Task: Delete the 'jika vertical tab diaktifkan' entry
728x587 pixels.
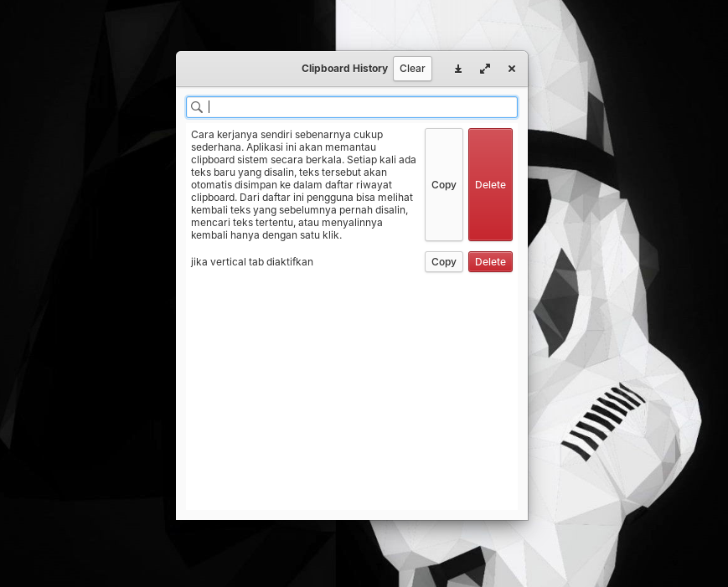Action: (x=490, y=262)
